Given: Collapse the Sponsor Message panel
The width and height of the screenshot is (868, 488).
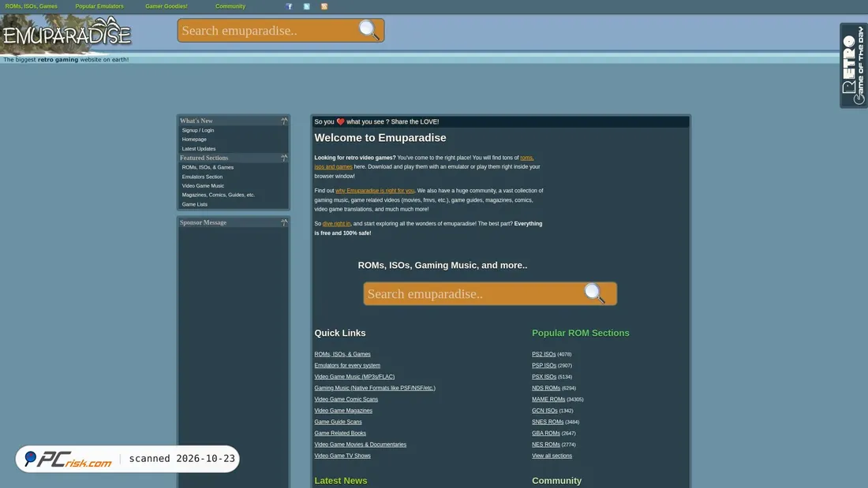Looking at the screenshot, I should tap(284, 222).
